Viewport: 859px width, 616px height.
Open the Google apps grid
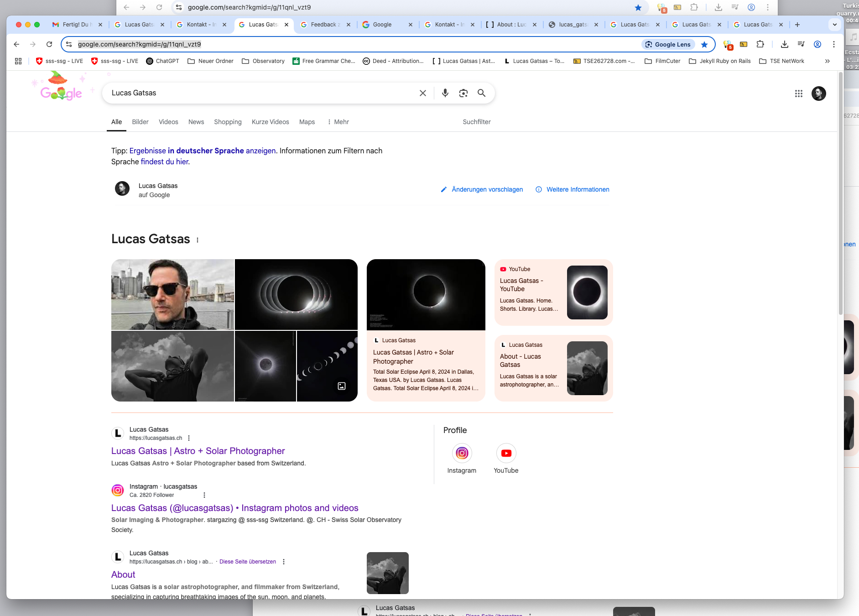[798, 94]
